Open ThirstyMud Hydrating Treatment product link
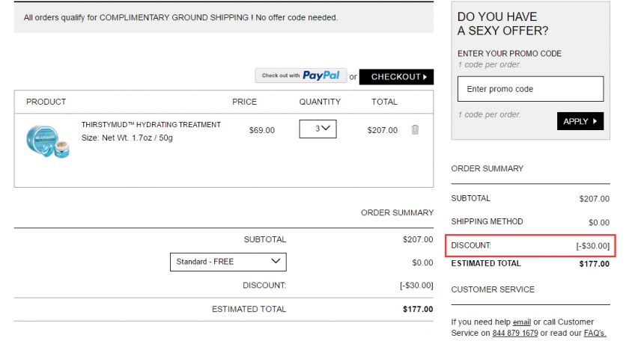The width and height of the screenshot is (644, 341). click(151, 125)
